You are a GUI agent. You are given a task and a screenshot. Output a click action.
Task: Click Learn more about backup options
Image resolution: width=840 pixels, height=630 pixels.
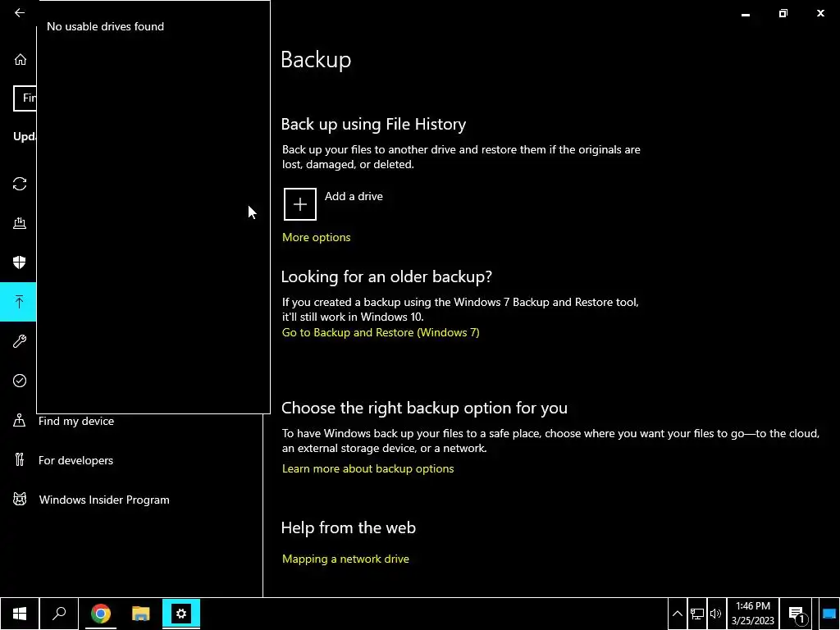(367, 468)
